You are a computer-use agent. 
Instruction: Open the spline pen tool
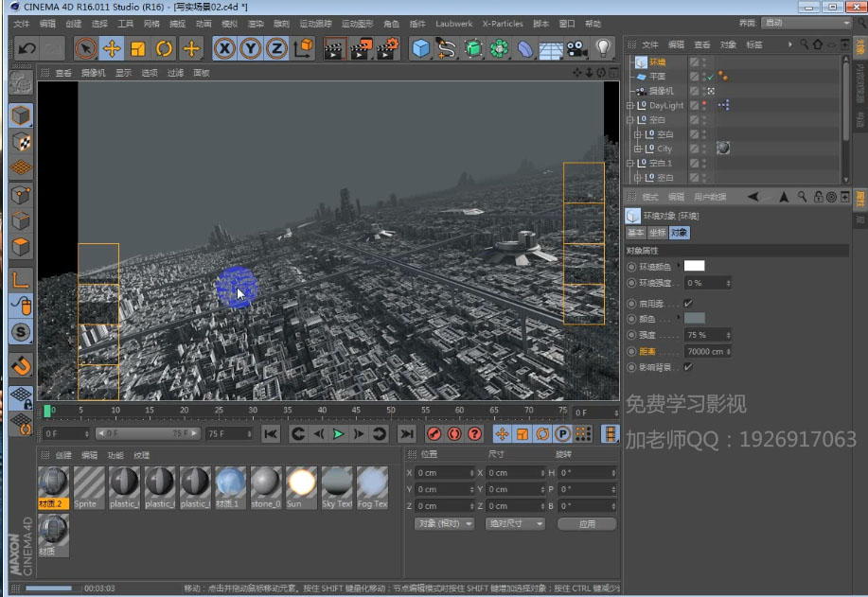coord(446,48)
